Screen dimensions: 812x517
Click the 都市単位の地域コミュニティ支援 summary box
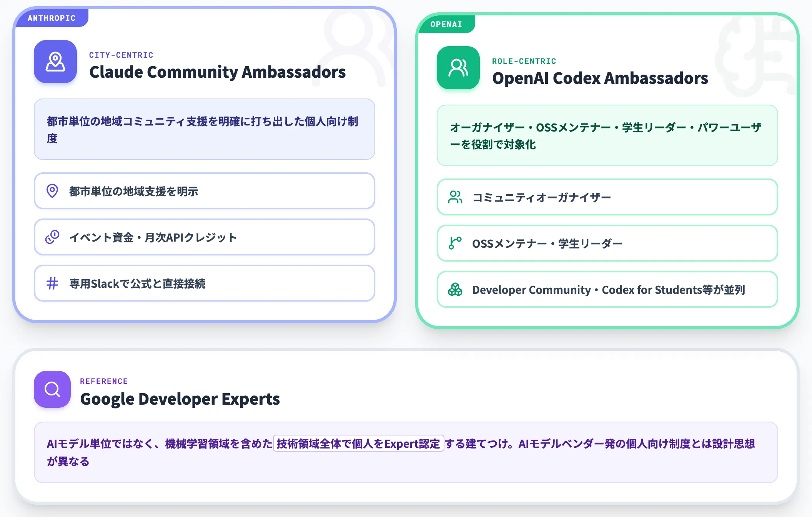tap(205, 129)
